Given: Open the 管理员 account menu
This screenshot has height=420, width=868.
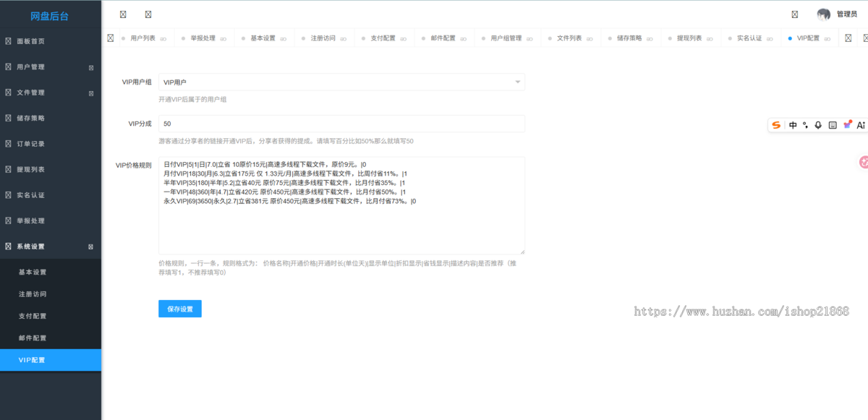Looking at the screenshot, I should click(x=846, y=14).
